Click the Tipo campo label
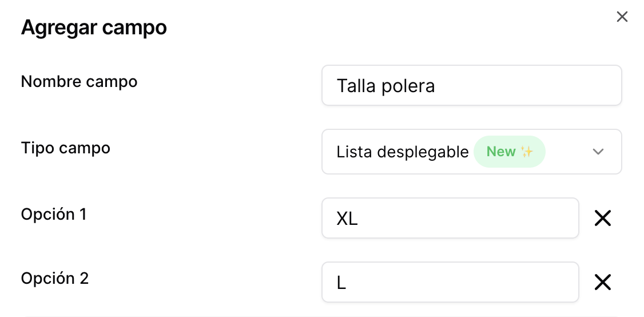Viewport: 644px width, 317px height. point(66,148)
